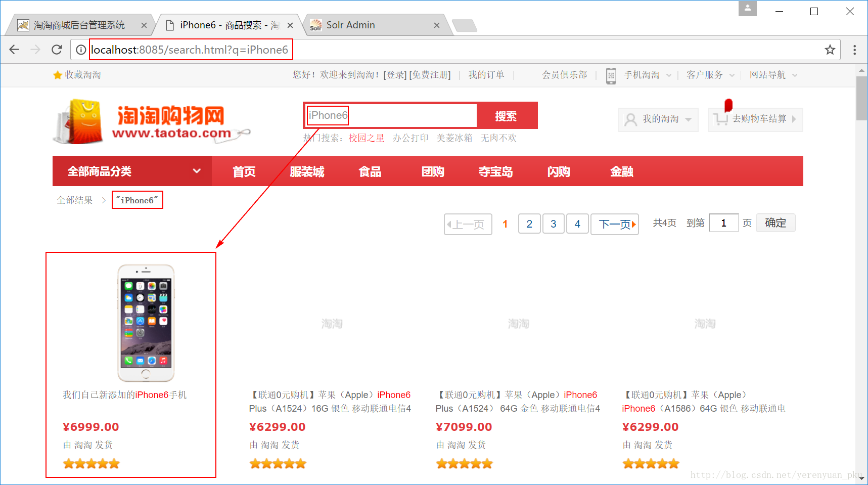
Task: Close the 淘淘商城后台管理系统 tab
Action: 144,25
